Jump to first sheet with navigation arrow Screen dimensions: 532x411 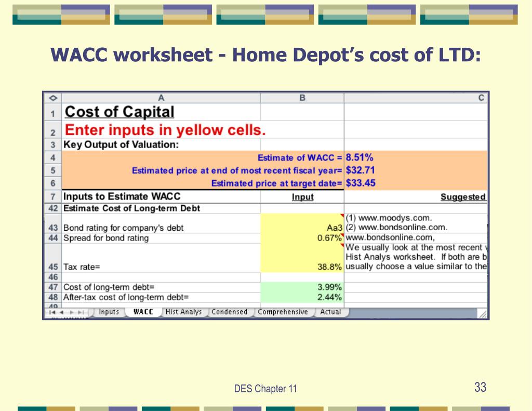pyautogui.click(x=52, y=312)
